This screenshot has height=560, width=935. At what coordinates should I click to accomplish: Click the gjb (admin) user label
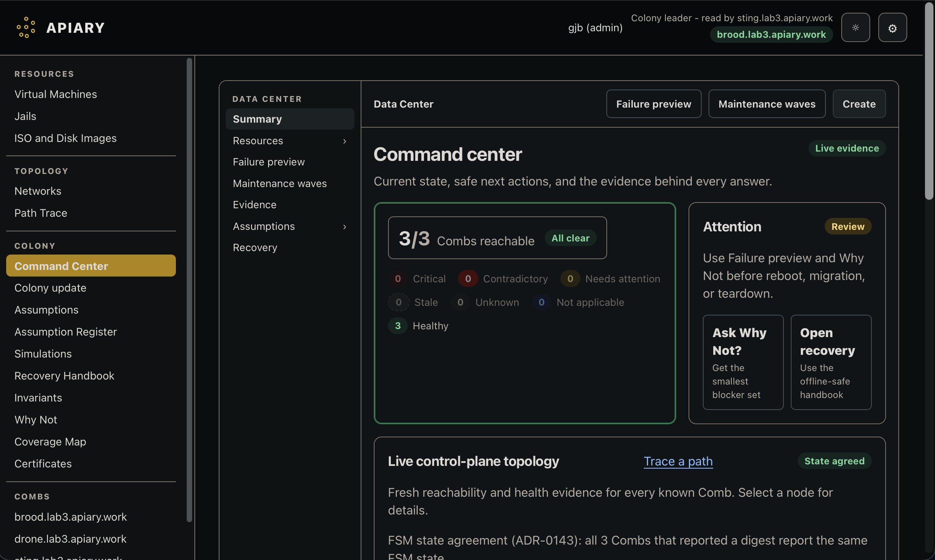point(595,28)
